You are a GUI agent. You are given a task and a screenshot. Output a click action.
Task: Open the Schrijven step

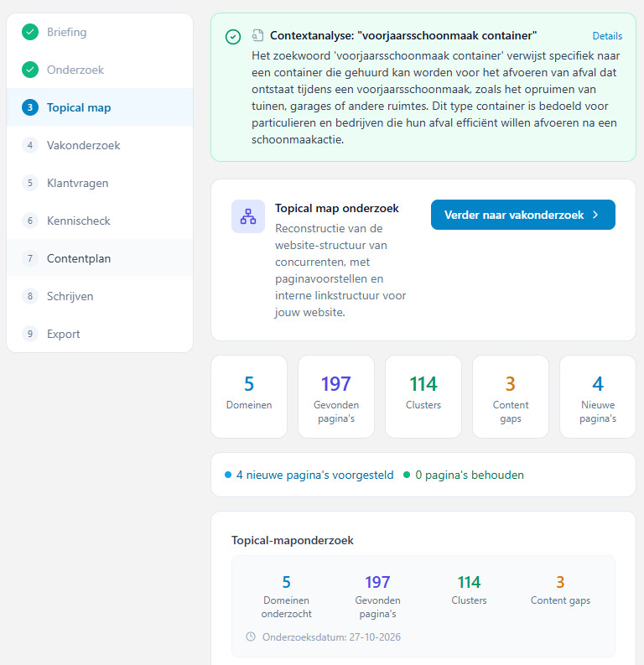coord(100,296)
